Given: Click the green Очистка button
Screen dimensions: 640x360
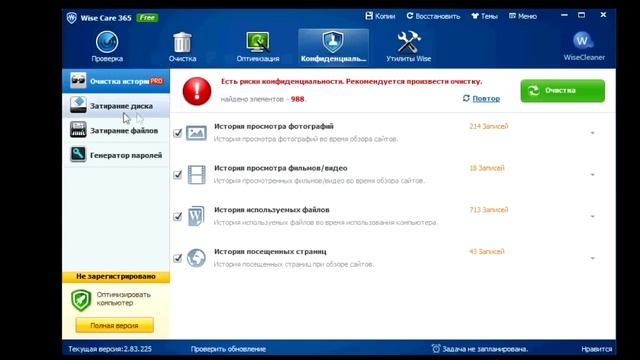Looking at the screenshot, I should pos(562,91).
